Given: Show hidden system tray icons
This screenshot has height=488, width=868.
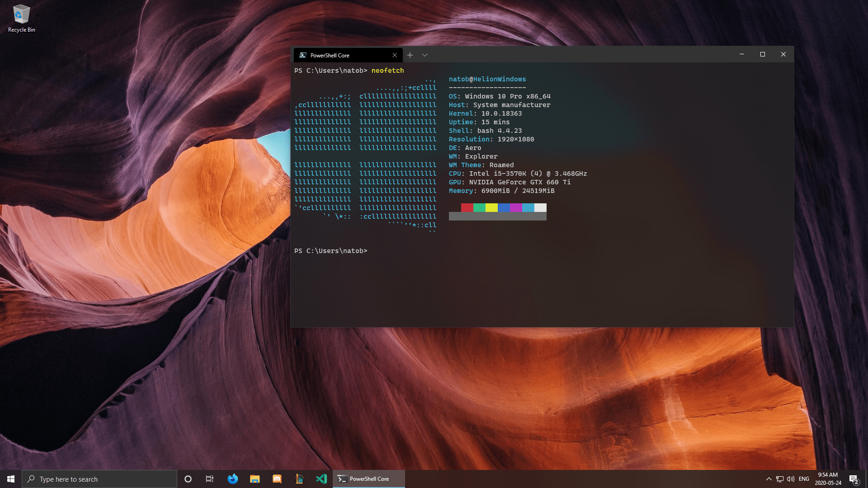Looking at the screenshot, I should click(x=769, y=479).
